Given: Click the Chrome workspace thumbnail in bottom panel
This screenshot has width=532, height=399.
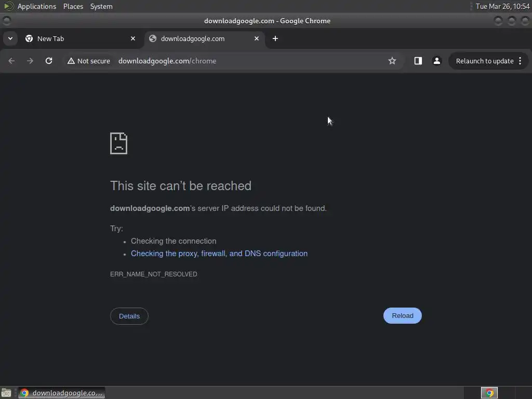Looking at the screenshot, I should click(489, 393).
